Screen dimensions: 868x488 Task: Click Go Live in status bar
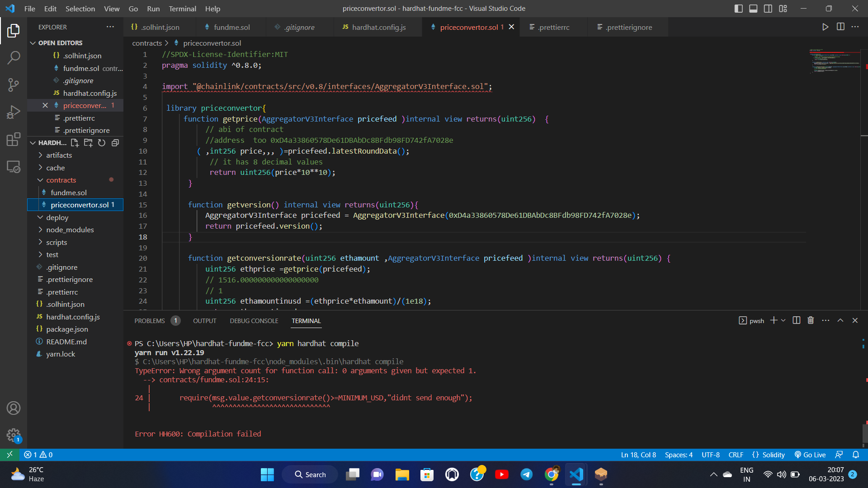(810, 455)
